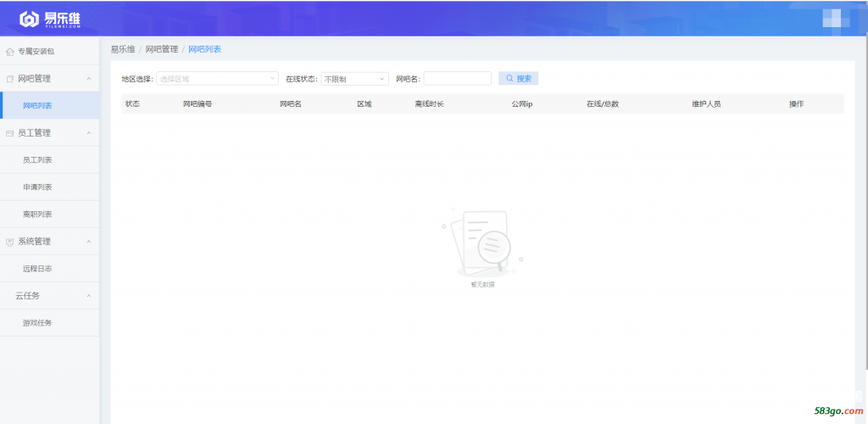This screenshot has width=868, height=424.
Task: Open 远程日志 under 系统管理
Action: click(37, 269)
